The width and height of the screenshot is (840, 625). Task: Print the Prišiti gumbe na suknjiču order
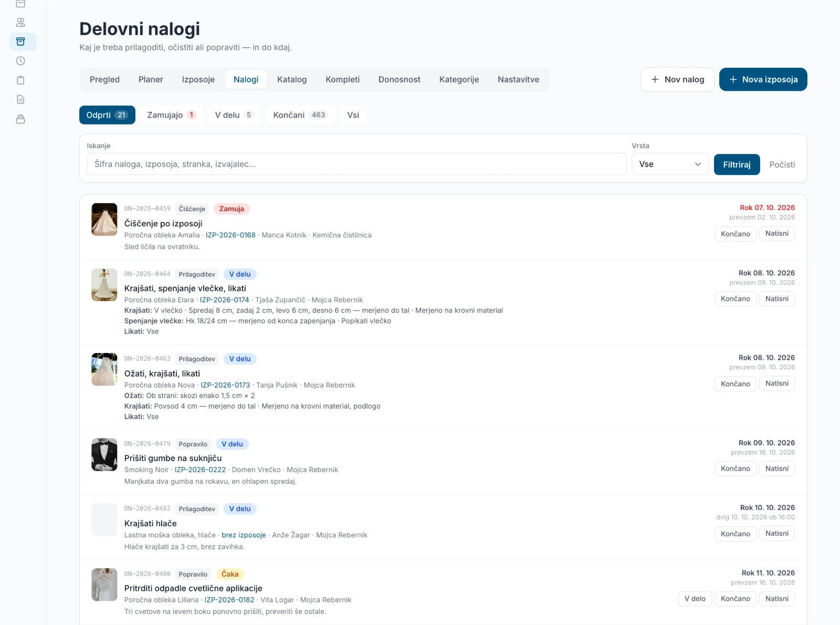click(x=776, y=468)
